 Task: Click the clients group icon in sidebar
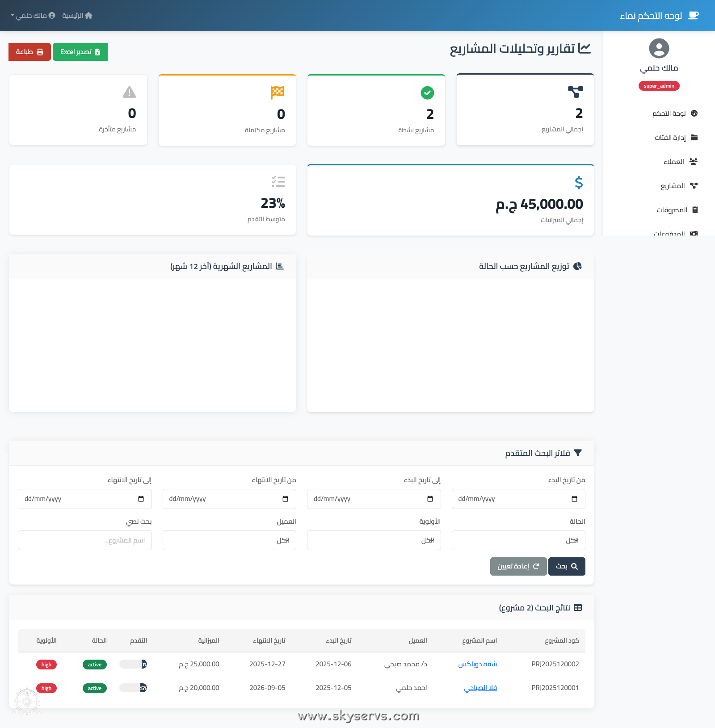[694, 162]
